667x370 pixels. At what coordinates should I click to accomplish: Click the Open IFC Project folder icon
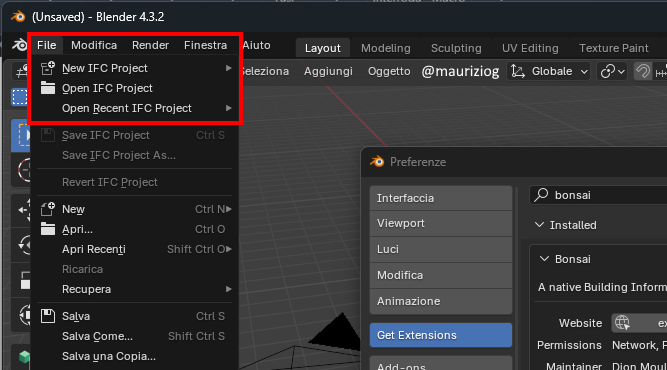pos(48,88)
